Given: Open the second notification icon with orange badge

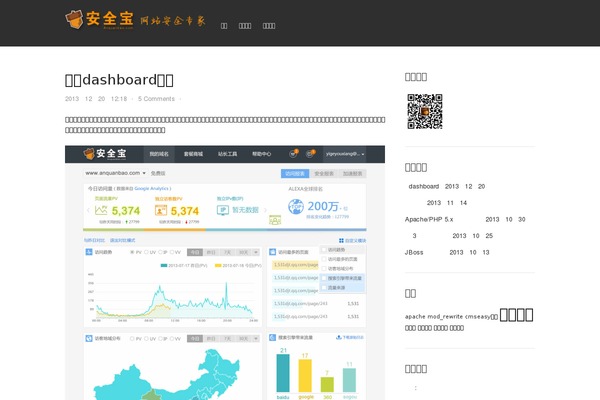Looking at the screenshot, I should pyautogui.click(x=310, y=154).
